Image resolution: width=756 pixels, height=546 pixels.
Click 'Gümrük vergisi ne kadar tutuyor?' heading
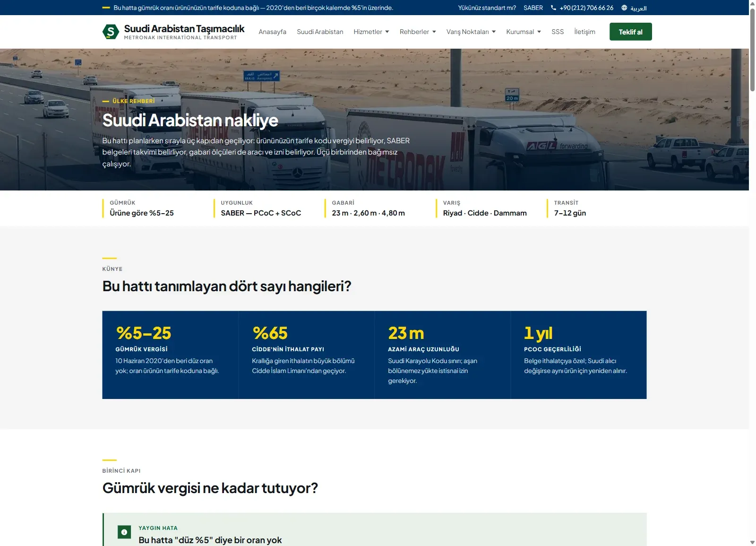click(x=210, y=488)
